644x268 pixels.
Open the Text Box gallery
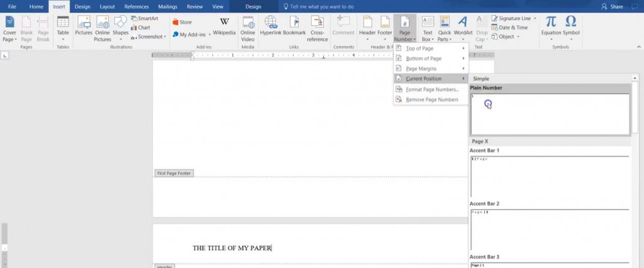coord(428,29)
